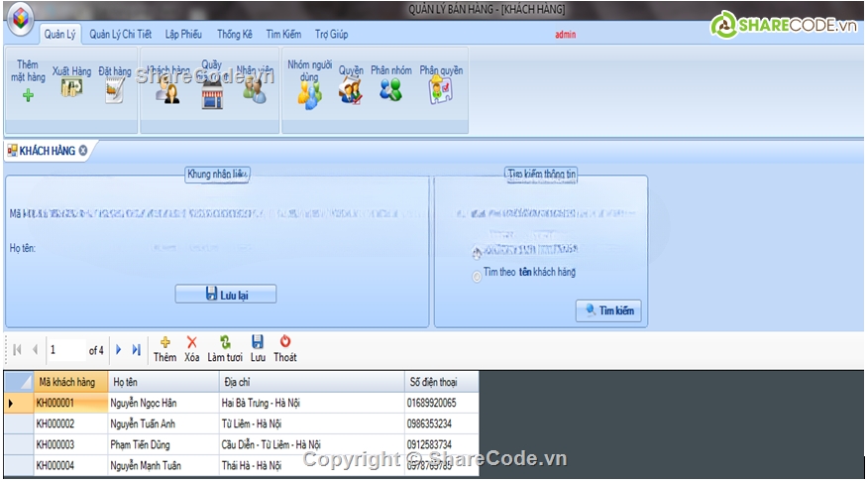Sort by Địa chỉ column header
The width and height of the screenshot is (868, 483).
pyautogui.click(x=312, y=382)
